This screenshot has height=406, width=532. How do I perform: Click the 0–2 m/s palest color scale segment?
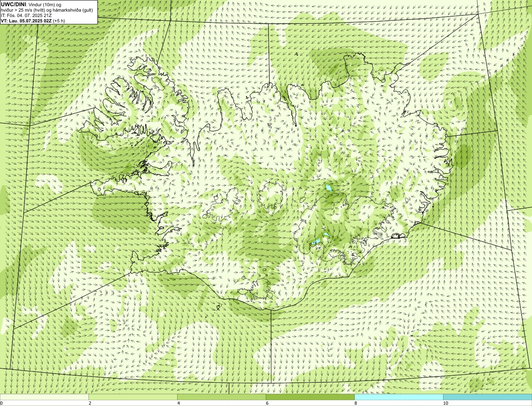point(44,397)
